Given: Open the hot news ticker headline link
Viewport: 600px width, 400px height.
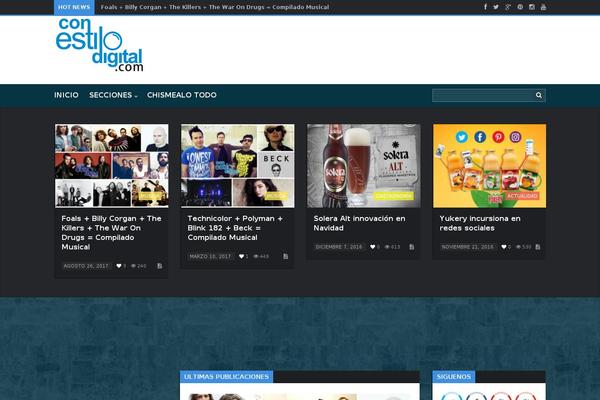Looking at the screenshot, I should [x=215, y=7].
